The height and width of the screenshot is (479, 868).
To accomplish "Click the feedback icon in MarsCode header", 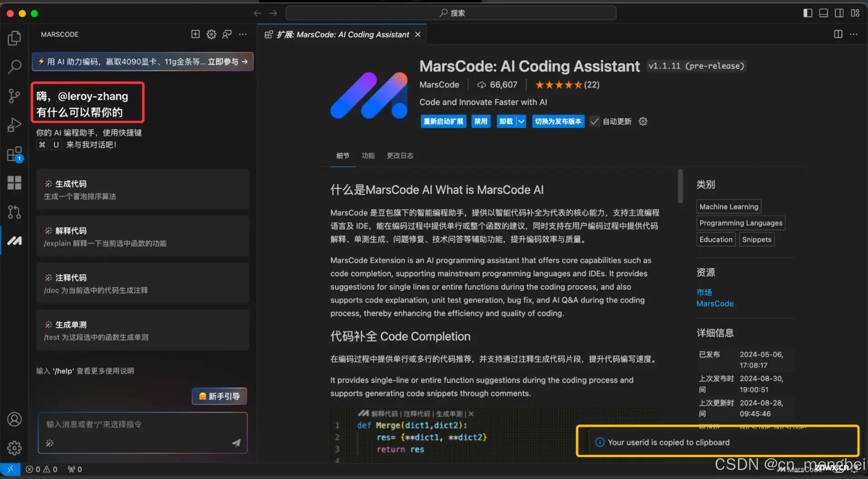I will click(227, 34).
